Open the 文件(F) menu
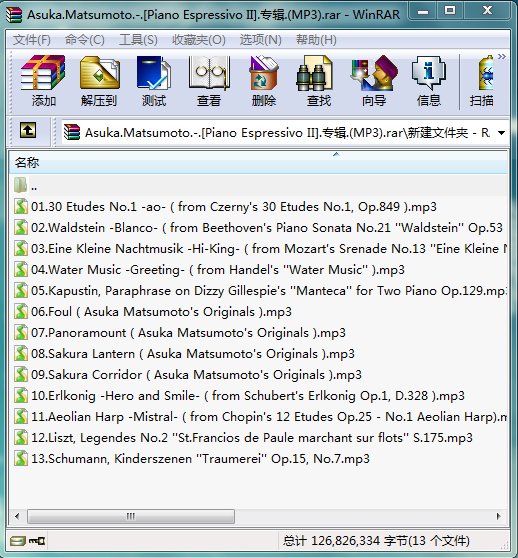This screenshot has height=558, width=518. pyautogui.click(x=32, y=40)
